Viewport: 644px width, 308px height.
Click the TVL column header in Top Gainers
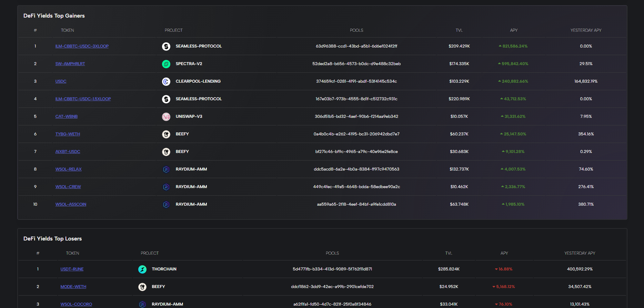click(459, 30)
